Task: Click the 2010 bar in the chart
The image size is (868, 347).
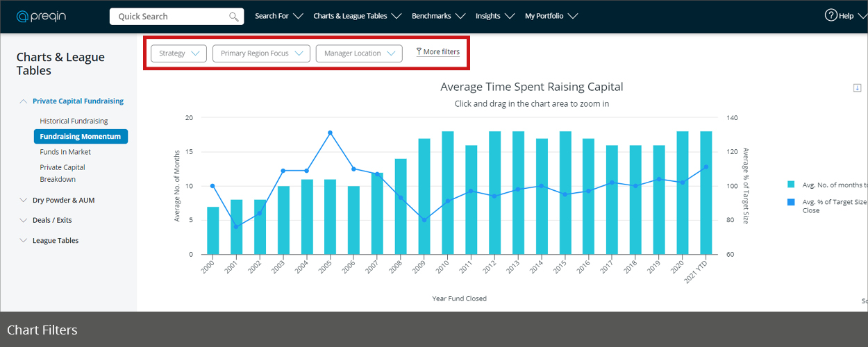Action: point(448,193)
